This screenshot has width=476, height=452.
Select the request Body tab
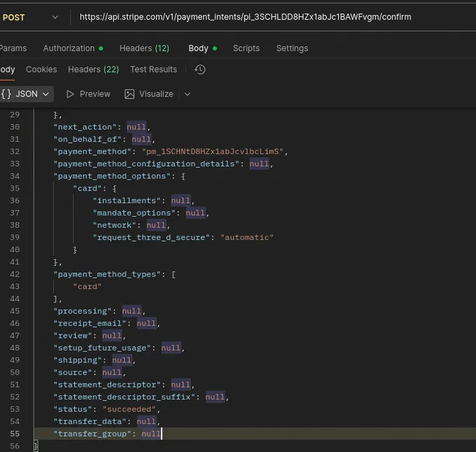pos(202,48)
